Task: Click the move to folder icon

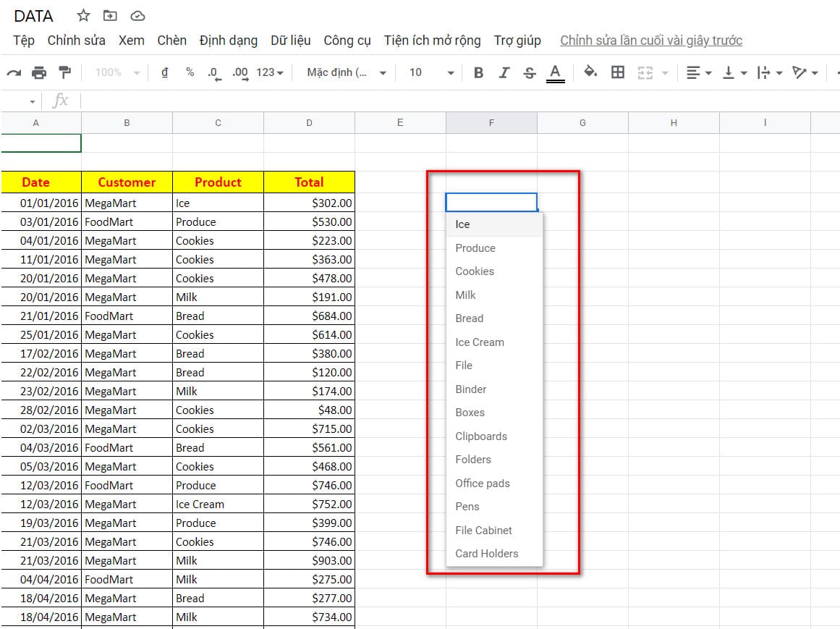Action: coord(110,16)
